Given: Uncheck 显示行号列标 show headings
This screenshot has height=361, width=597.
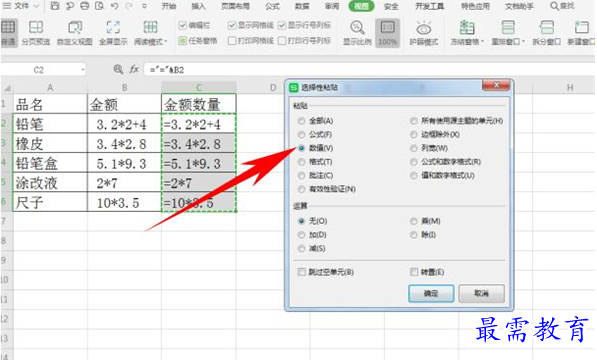Looking at the screenshot, I should pos(282,26).
